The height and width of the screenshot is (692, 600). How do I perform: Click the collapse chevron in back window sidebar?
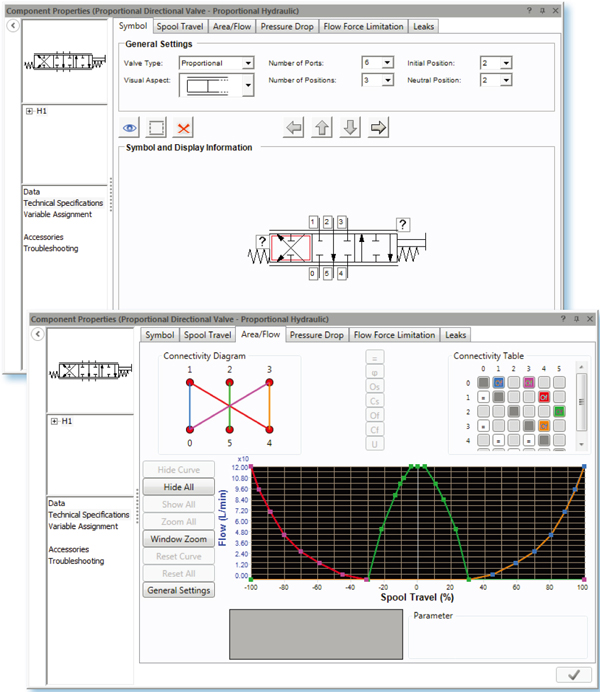click(x=13, y=26)
